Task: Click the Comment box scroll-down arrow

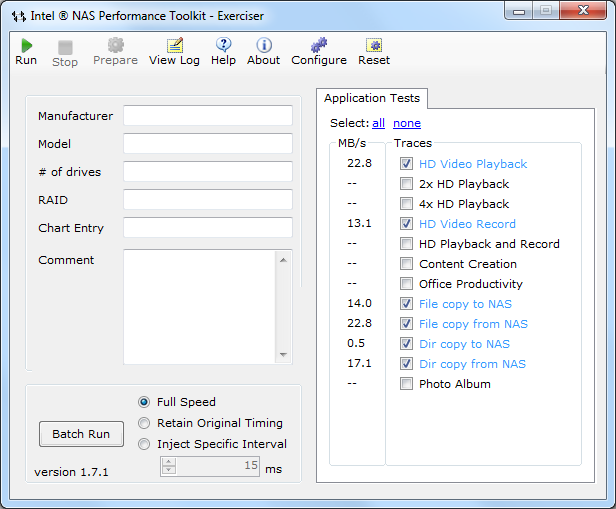Action: click(283, 355)
